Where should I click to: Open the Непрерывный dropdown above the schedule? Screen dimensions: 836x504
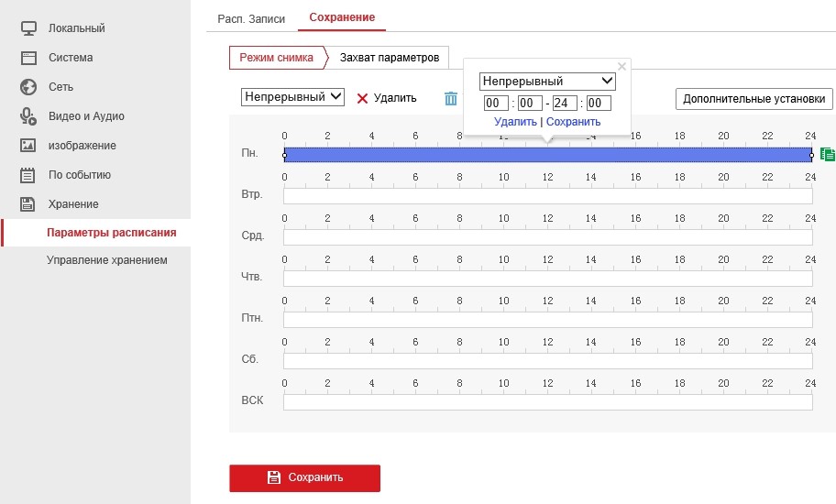tap(292, 97)
